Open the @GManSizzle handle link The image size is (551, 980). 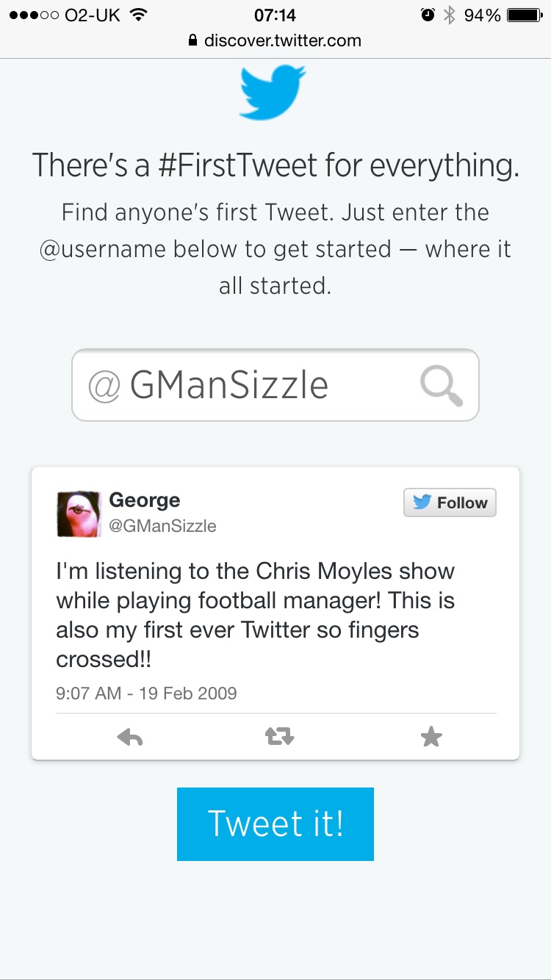(162, 526)
